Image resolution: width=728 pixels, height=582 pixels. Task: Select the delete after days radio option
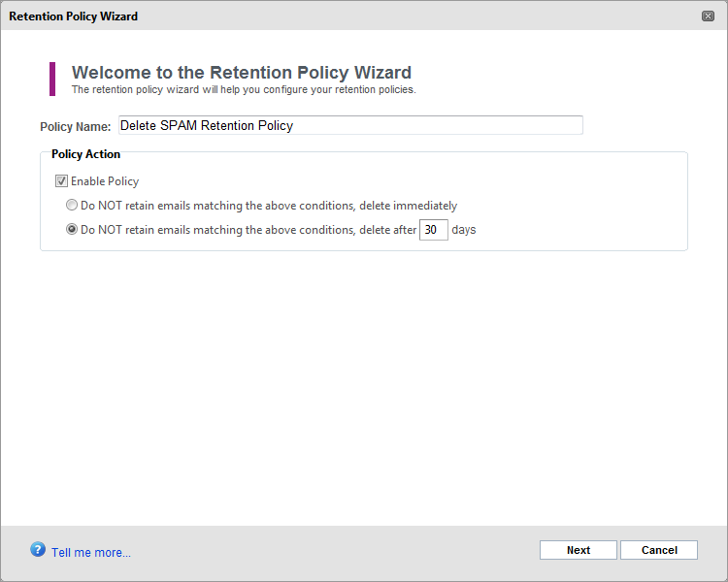[x=72, y=229]
